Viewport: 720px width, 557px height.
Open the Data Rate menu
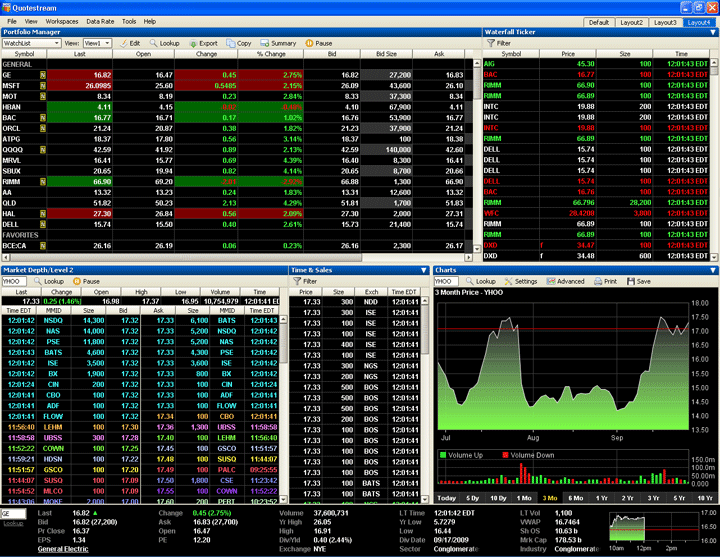click(x=100, y=20)
